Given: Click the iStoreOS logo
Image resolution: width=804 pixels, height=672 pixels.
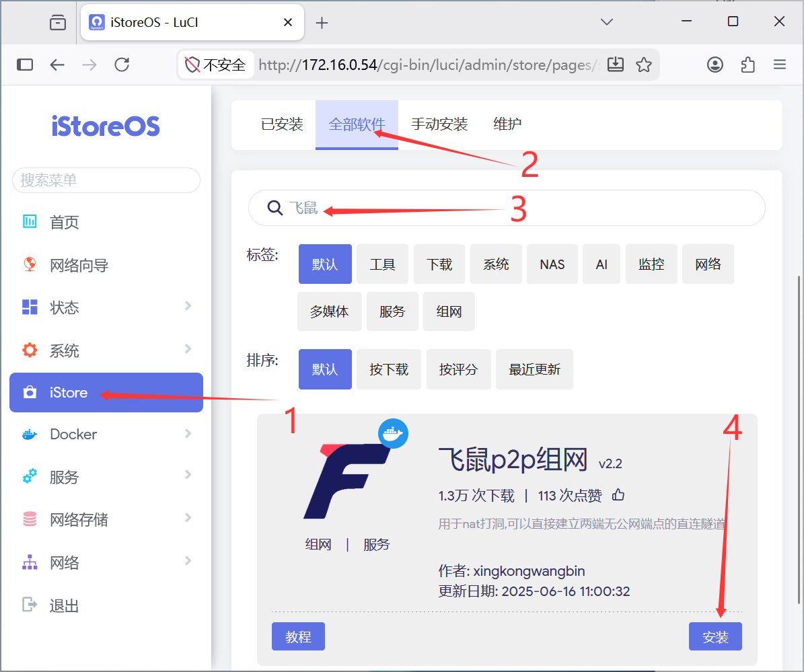Looking at the screenshot, I should pos(106,126).
